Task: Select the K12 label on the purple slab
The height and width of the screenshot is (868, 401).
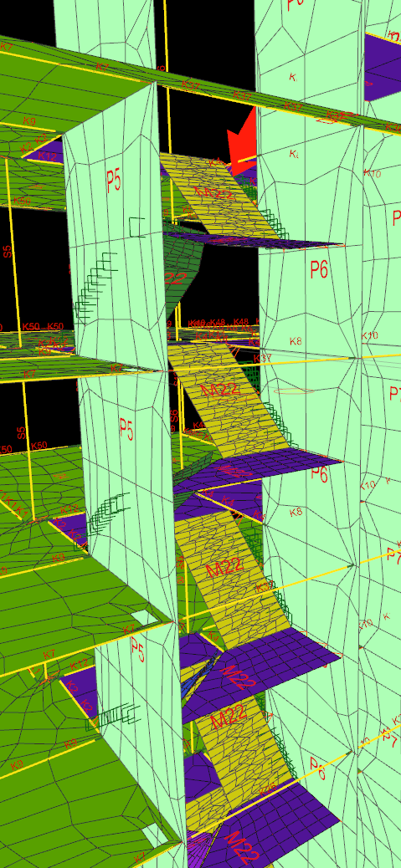Action: [48, 156]
